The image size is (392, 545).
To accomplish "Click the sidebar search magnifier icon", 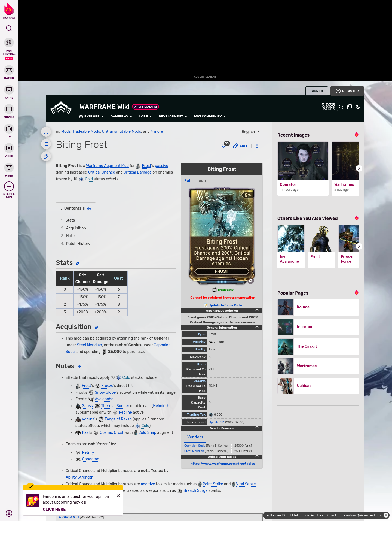I will coord(9,28).
